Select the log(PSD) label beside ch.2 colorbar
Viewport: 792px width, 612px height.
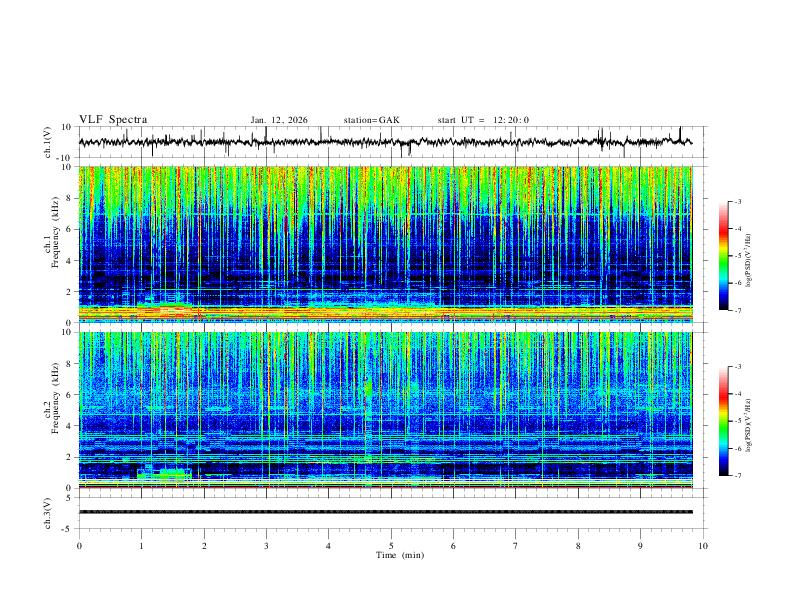click(x=749, y=426)
